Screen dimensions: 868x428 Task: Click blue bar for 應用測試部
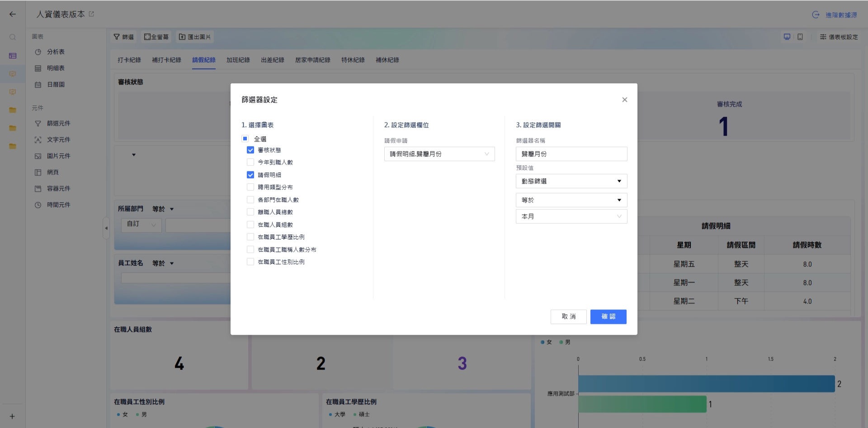[x=707, y=384]
